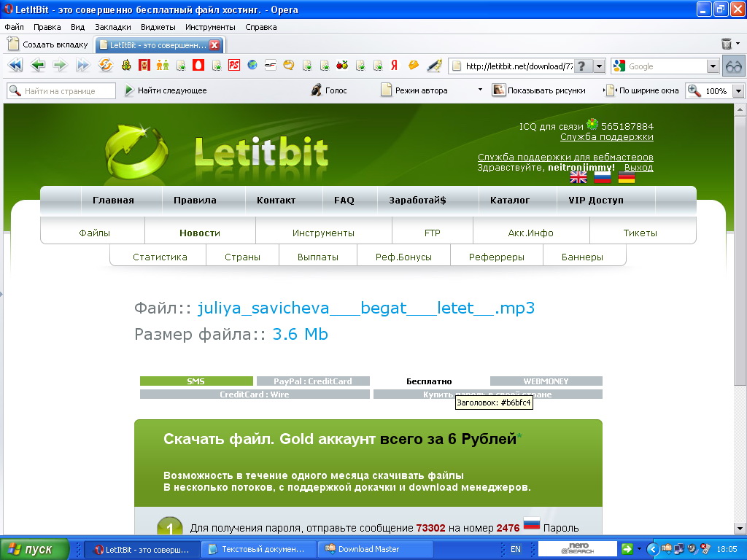Go back with the green left arrow
The image size is (747, 560).
click(38, 65)
